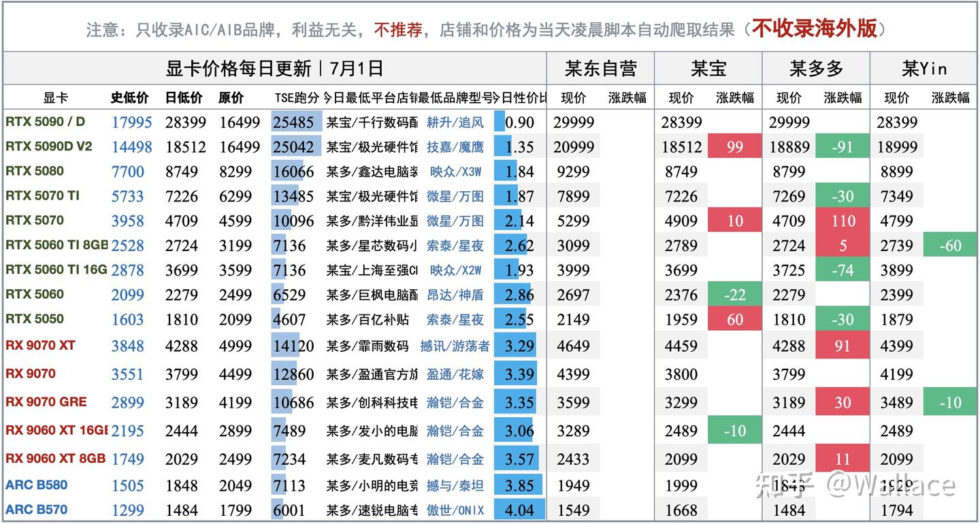Click the '日低价' column header

183,98
